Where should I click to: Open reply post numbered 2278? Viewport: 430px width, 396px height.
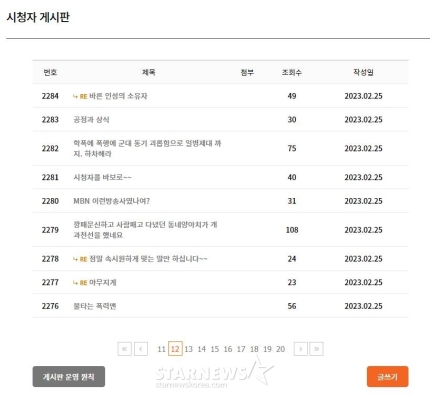(x=148, y=259)
